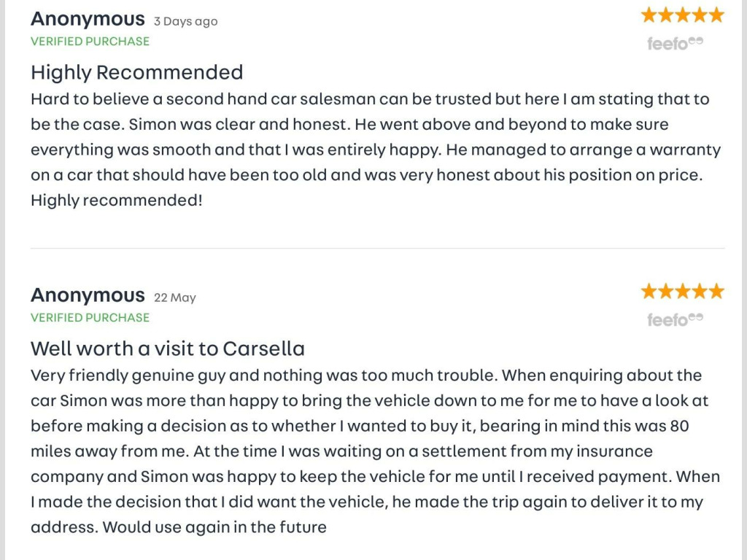Click the "22 May" review date
Screen dimensions: 747x560
pos(175,297)
